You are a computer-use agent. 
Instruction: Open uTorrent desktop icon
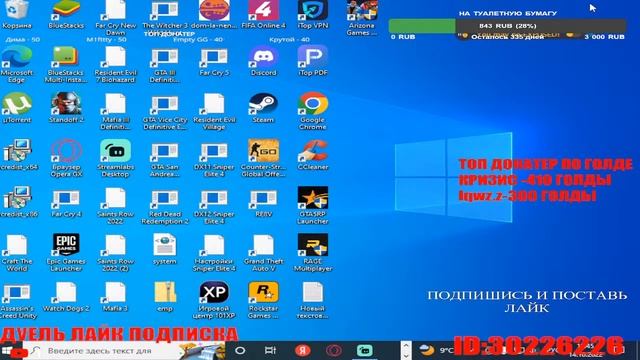[17, 108]
